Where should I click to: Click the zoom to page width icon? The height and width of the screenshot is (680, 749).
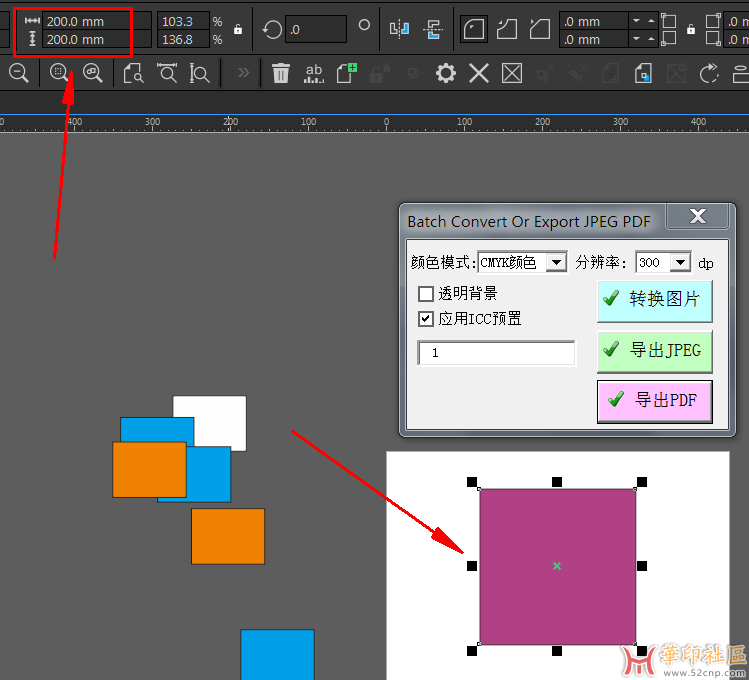(x=167, y=73)
